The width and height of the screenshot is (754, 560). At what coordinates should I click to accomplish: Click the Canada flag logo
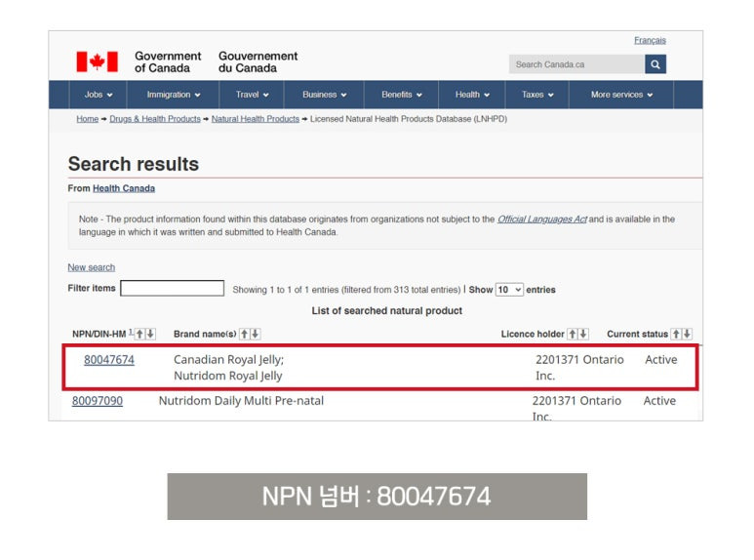(x=98, y=61)
